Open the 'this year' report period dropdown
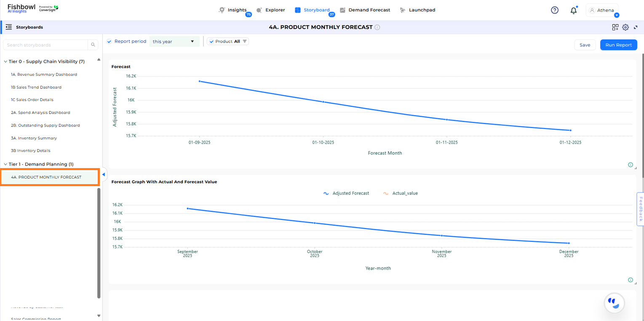The width and height of the screenshot is (644, 321). tap(174, 41)
